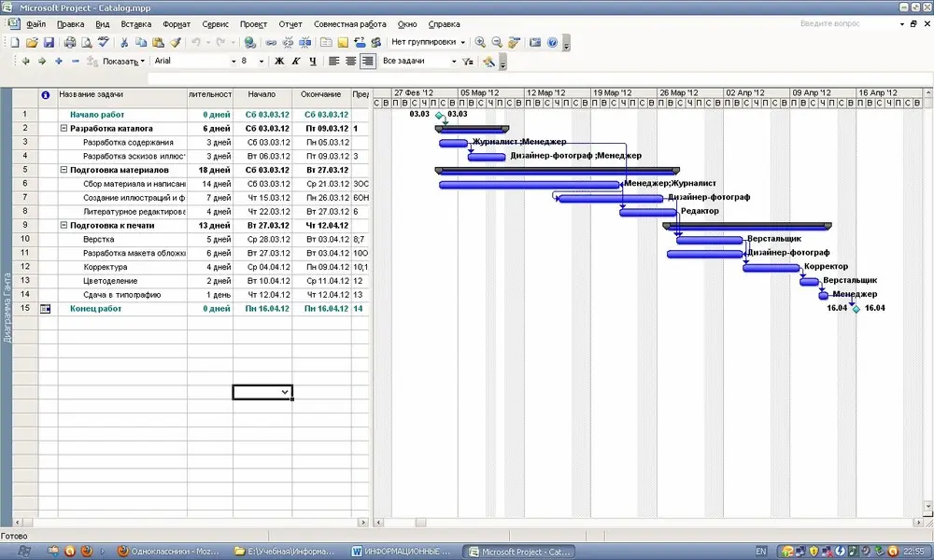
Task: Toggle Bold (Ж) formatting
Action: [x=278, y=61]
